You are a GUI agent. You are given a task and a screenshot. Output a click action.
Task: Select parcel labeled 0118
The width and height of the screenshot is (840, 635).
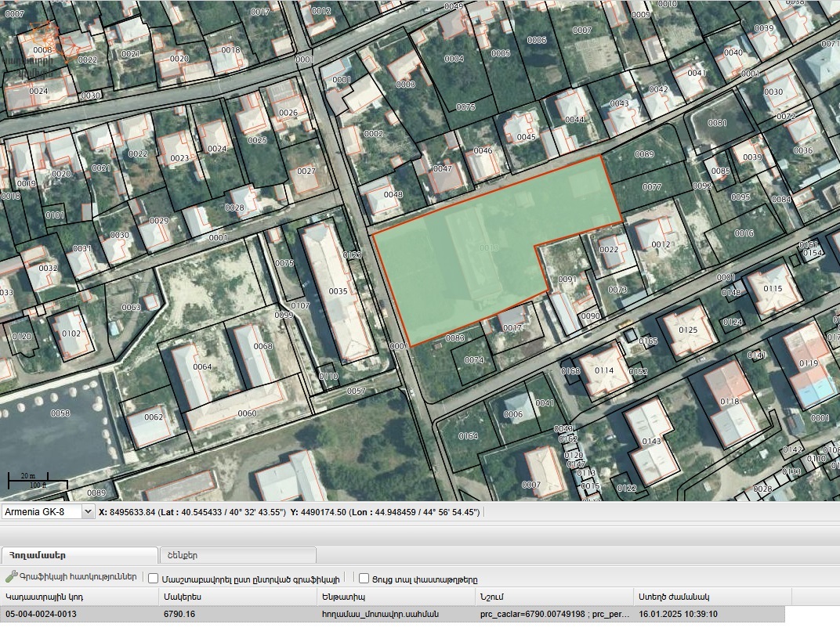[730, 402]
